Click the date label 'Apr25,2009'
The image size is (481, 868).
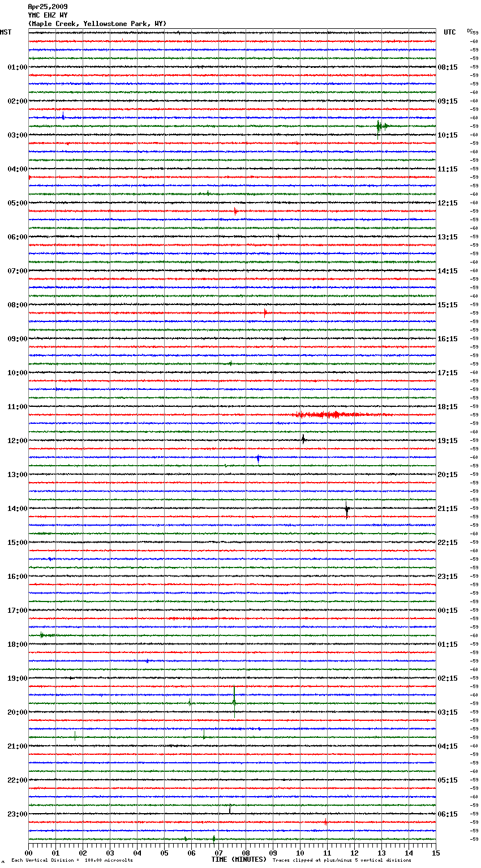(48, 7)
